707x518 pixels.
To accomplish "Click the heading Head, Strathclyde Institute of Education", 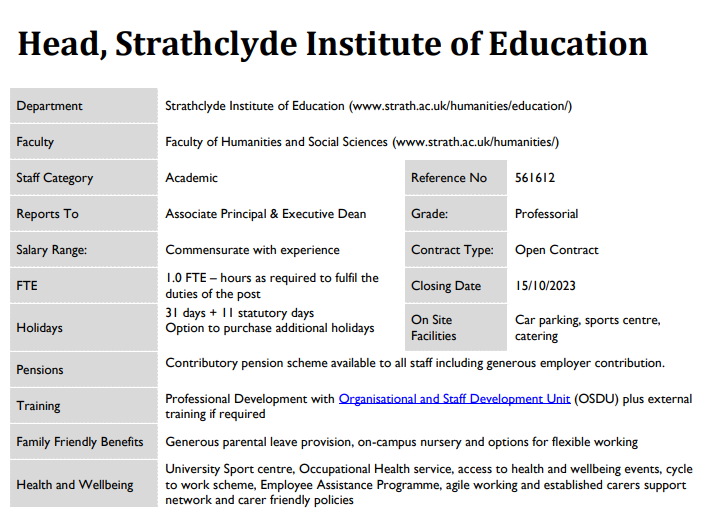I will point(333,44).
